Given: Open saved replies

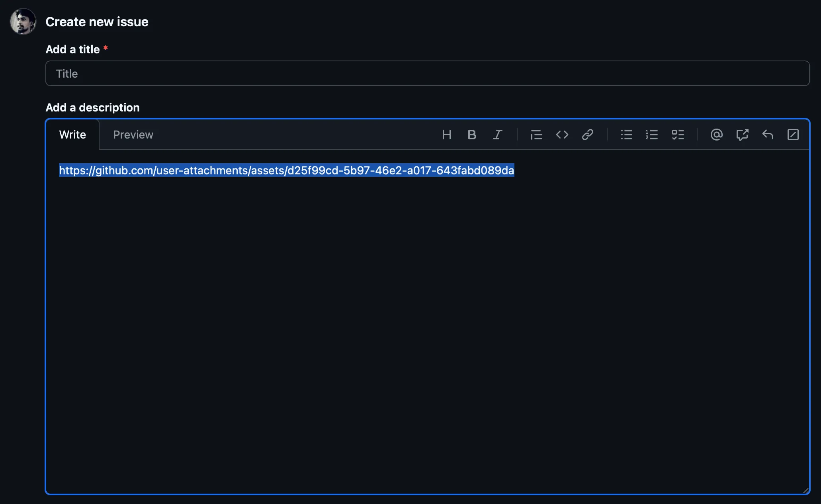Looking at the screenshot, I should tap(768, 135).
